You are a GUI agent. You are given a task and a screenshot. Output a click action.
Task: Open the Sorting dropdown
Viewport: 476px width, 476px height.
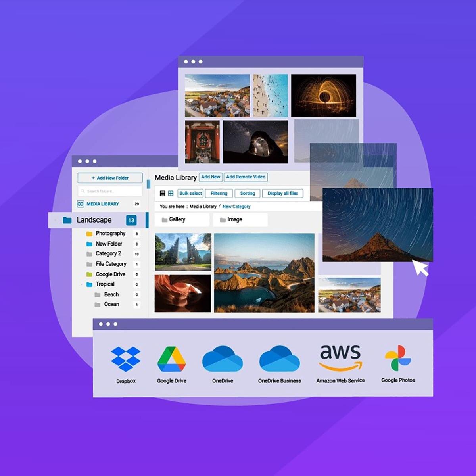248,193
